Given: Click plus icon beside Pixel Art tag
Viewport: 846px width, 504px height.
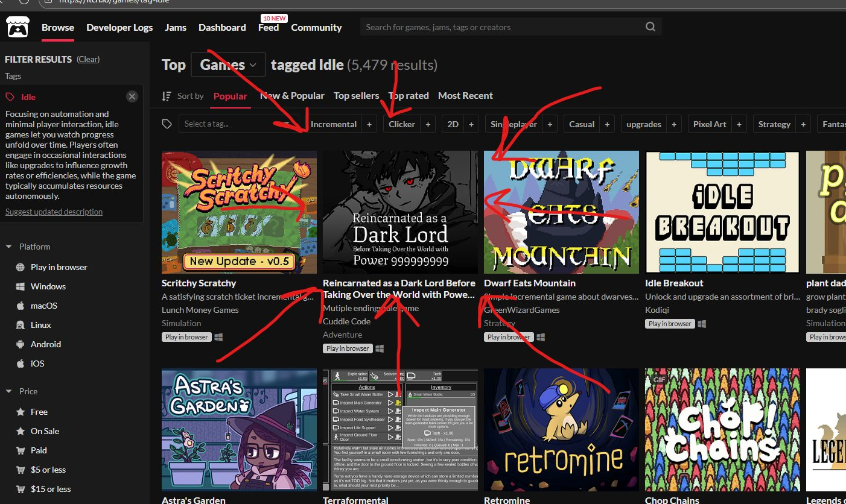Looking at the screenshot, I should (739, 124).
